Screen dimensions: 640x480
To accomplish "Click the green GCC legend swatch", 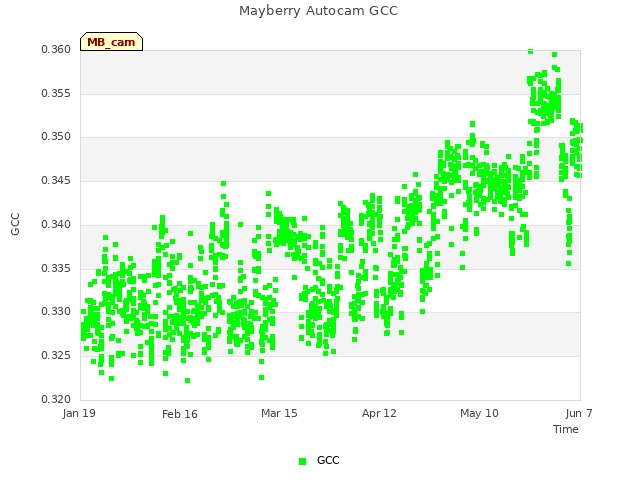I will tap(302, 461).
